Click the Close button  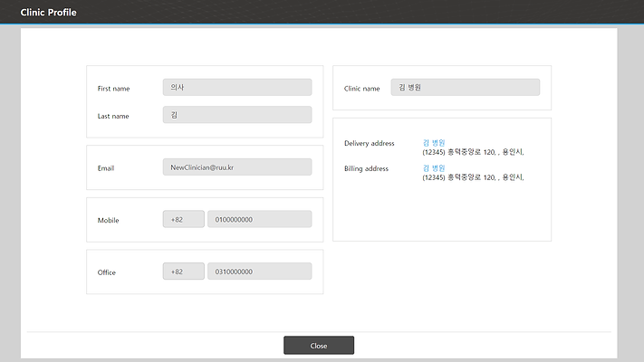pyautogui.click(x=319, y=345)
